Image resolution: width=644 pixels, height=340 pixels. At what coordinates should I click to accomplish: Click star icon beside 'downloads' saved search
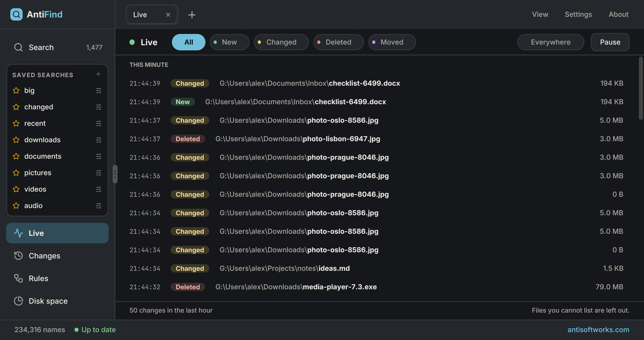click(x=16, y=140)
